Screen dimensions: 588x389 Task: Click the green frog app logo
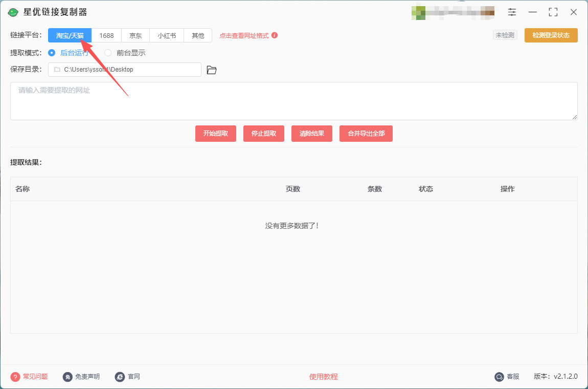click(13, 12)
